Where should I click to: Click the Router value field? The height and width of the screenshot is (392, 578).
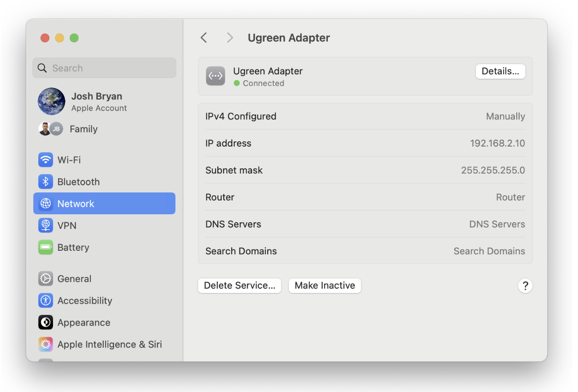[510, 197]
